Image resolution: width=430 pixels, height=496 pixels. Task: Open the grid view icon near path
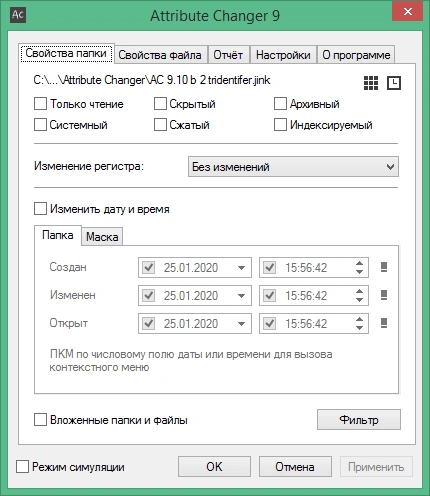pyautogui.click(x=371, y=83)
